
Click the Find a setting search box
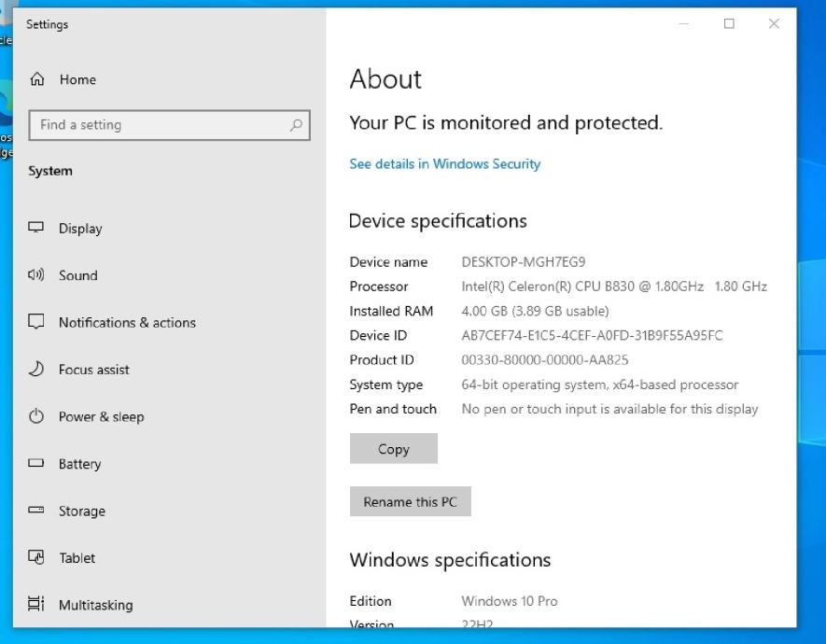coord(159,125)
